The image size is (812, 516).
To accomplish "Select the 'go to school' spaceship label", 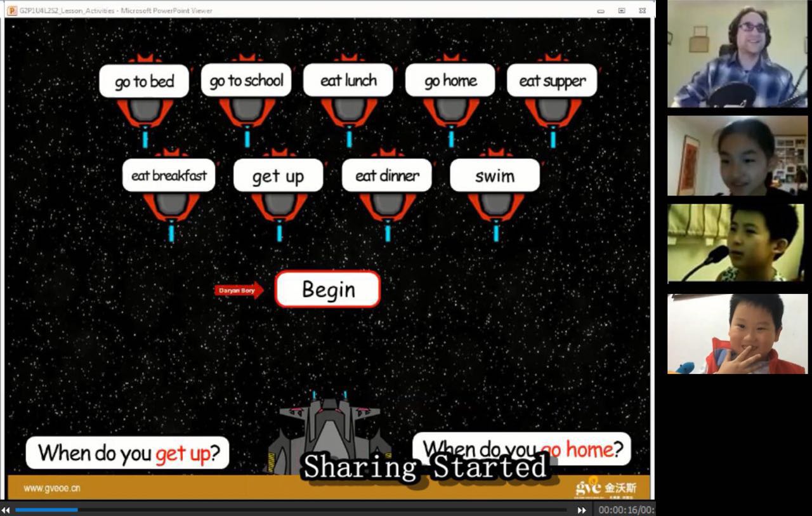I will tap(246, 81).
